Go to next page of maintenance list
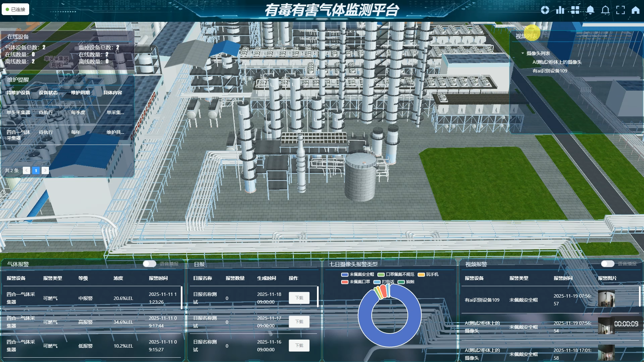 point(45,170)
